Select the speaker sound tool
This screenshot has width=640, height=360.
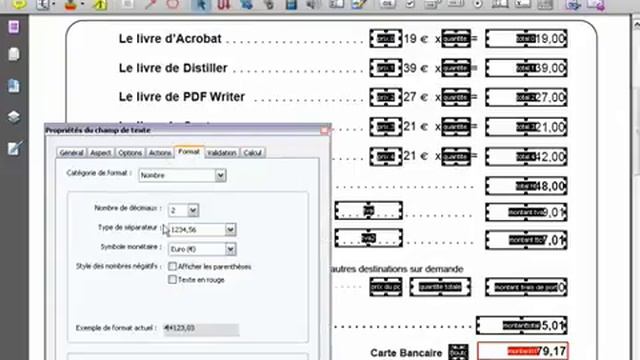coord(313,4)
